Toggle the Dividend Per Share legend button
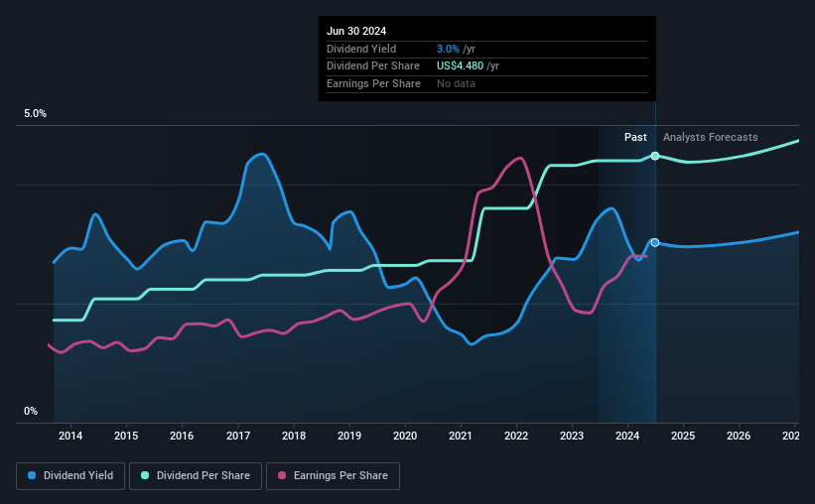This screenshot has height=504, width=815. click(x=196, y=476)
